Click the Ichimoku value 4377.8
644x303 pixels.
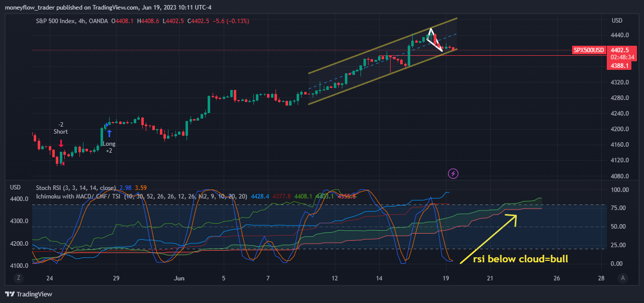(282, 196)
